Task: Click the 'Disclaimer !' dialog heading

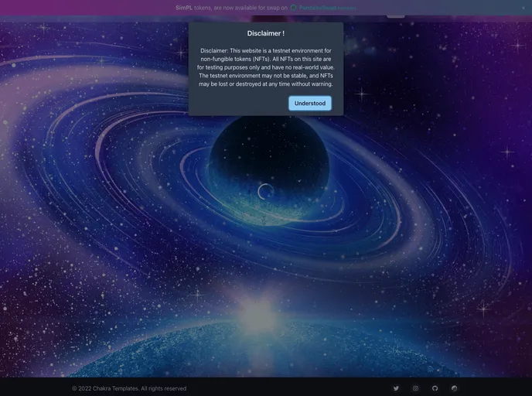Action: tap(265, 33)
